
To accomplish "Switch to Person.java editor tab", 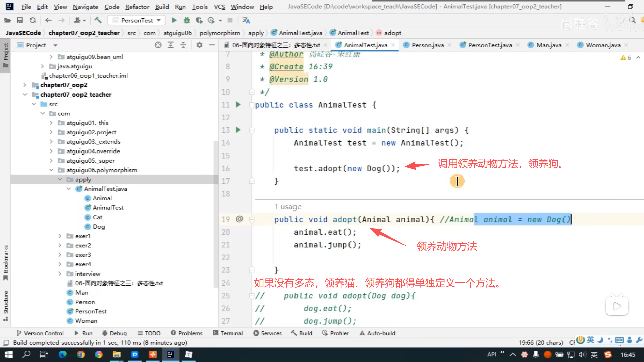I will pos(427,45).
